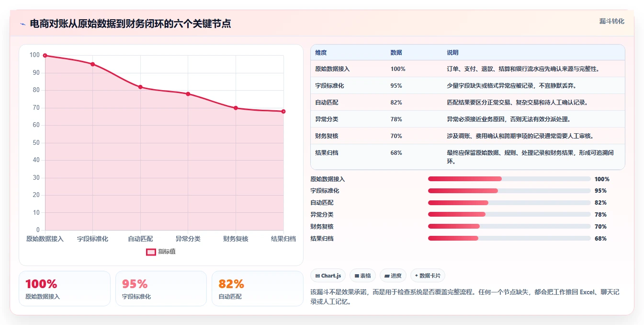This screenshot has height=325, width=644.
Task: Click the description starting 订单、支付、退款
Action: pyautogui.click(x=523, y=69)
